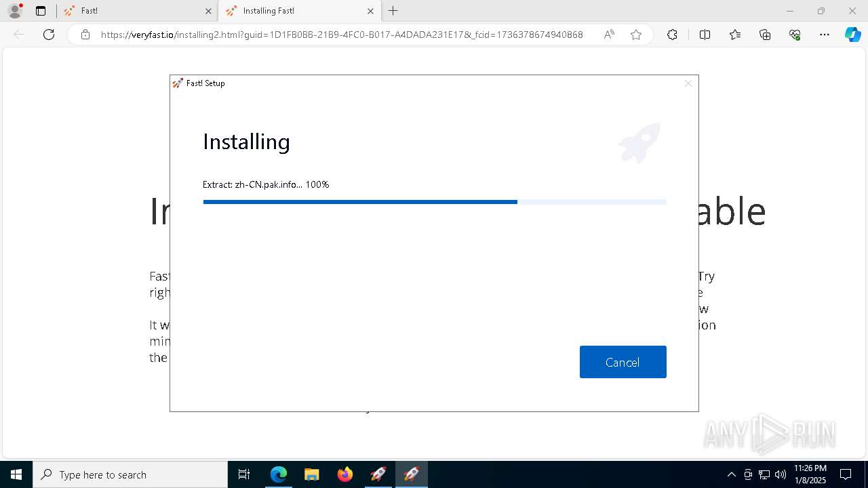The height and width of the screenshot is (488, 868).
Task: Add this page to favorites
Action: (x=636, y=35)
